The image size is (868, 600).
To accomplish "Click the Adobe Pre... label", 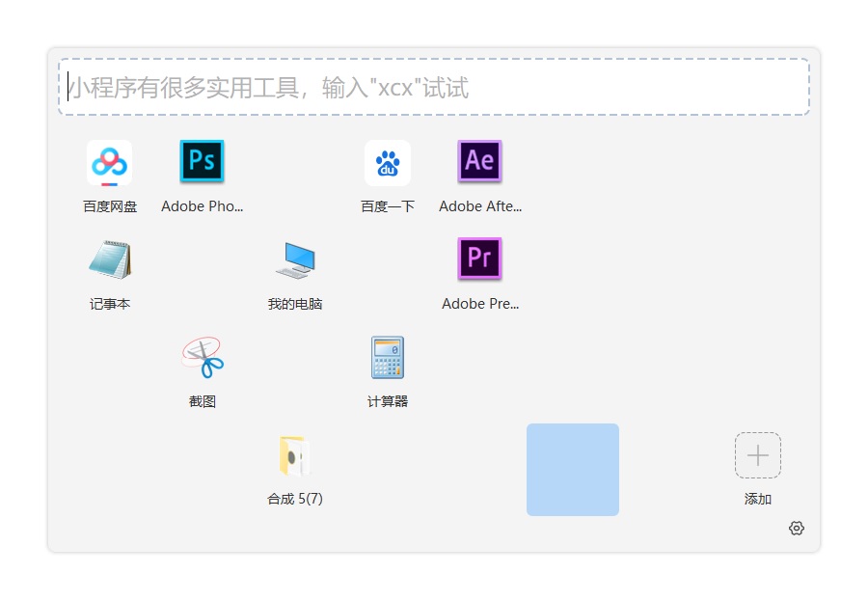I will tap(480, 304).
